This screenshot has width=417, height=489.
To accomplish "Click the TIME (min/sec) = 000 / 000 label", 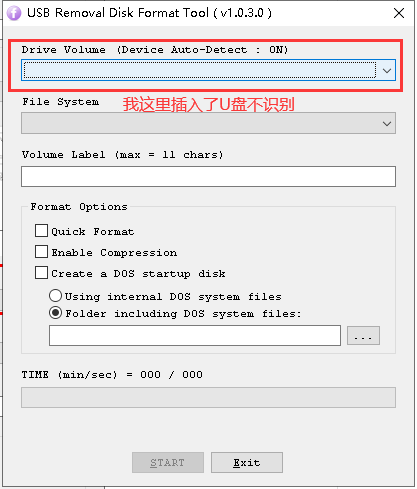I will pos(112,375).
